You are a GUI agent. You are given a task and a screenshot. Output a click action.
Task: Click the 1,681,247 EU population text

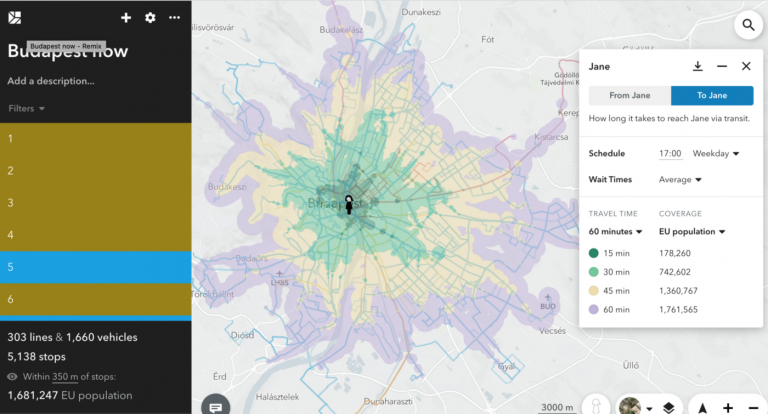70,396
